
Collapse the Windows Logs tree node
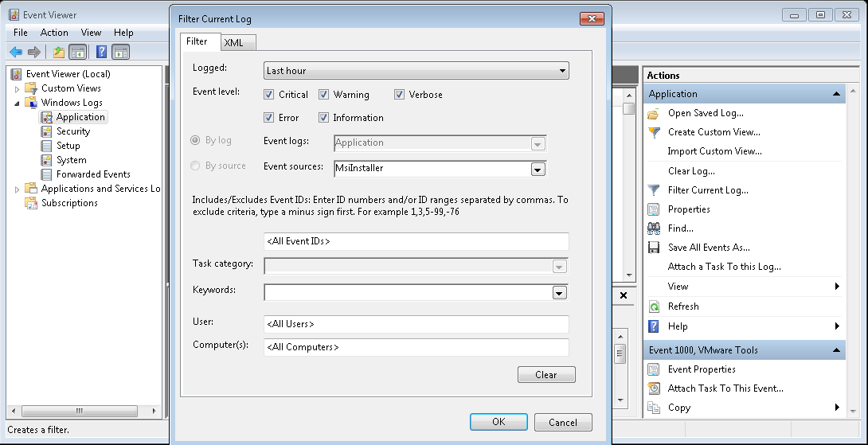[x=18, y=103]
